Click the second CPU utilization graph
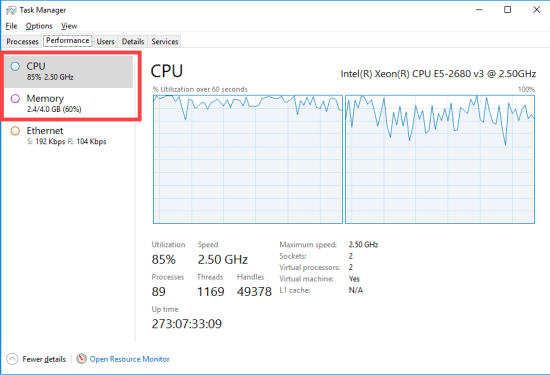Screen dimensions: 550x375 pos(440,159)
